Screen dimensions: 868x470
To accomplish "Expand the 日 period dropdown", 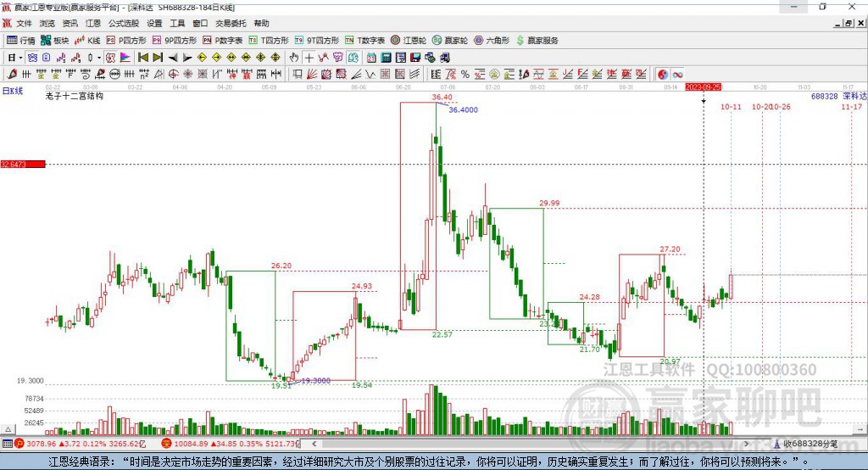I will coord(20,58).
